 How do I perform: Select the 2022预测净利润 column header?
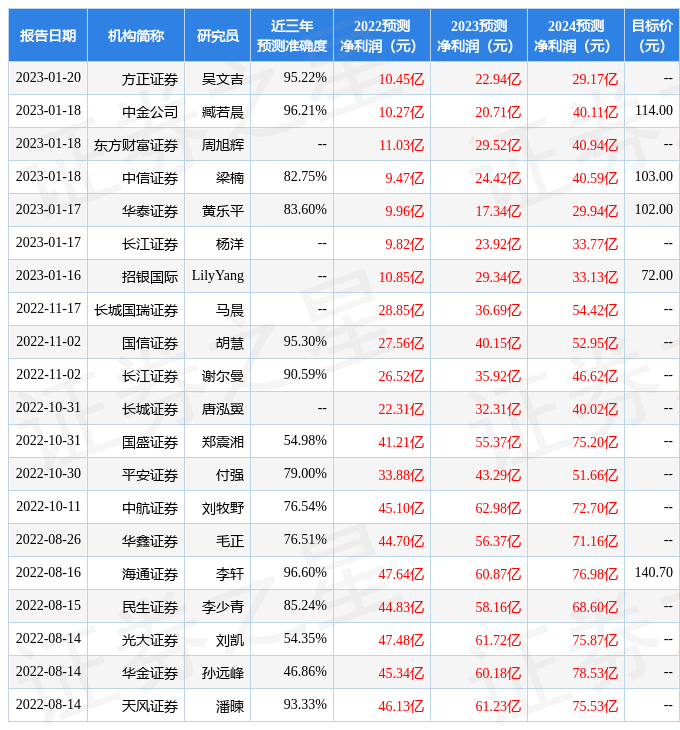(381, 36)
